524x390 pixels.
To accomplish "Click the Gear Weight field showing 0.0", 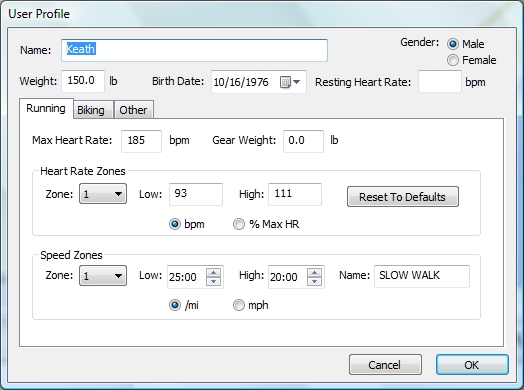I will point(303,141).
